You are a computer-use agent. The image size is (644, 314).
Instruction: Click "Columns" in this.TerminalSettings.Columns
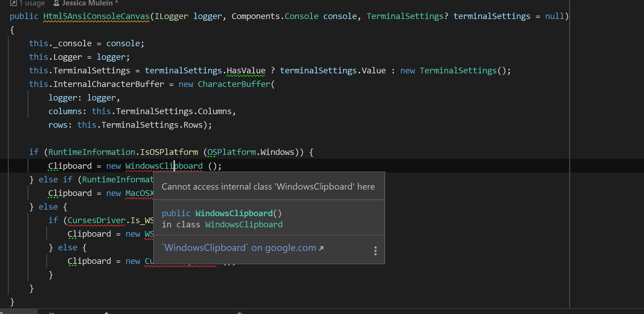tap(214, 111)
